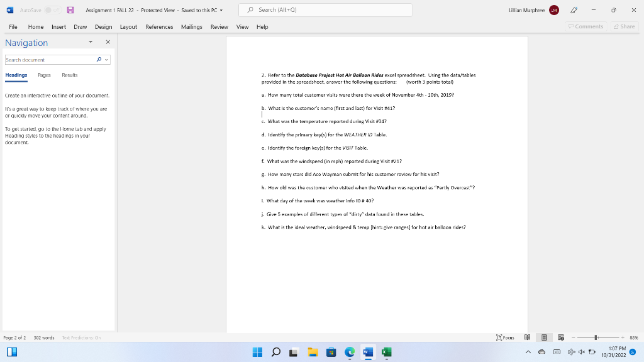
Task: Open taskbar Search magnifier
Action: (276, 352)
